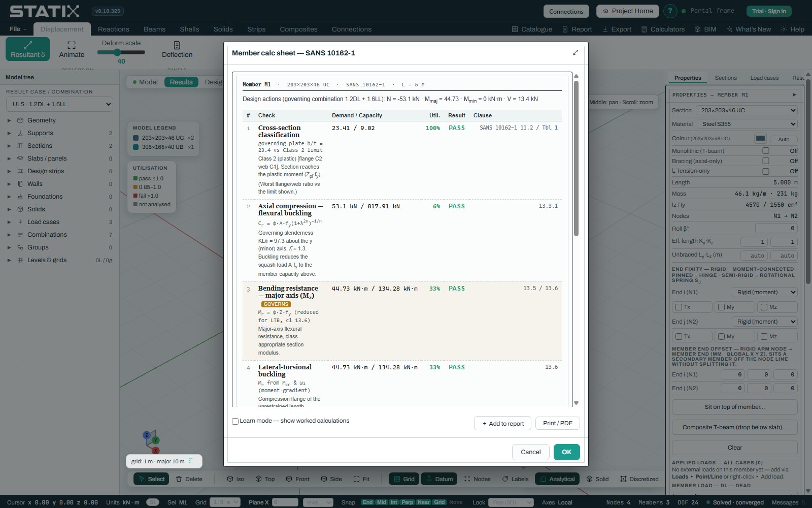Screen dimensions: 812x508
Task: Open the Catalogue from the top toolbar
Action: pos(532,29)
